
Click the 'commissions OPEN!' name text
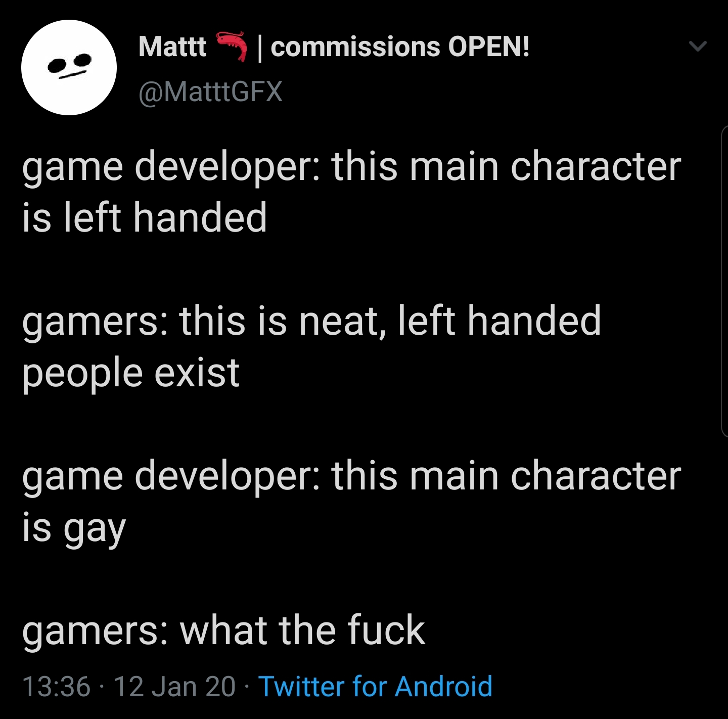point(400,47)
